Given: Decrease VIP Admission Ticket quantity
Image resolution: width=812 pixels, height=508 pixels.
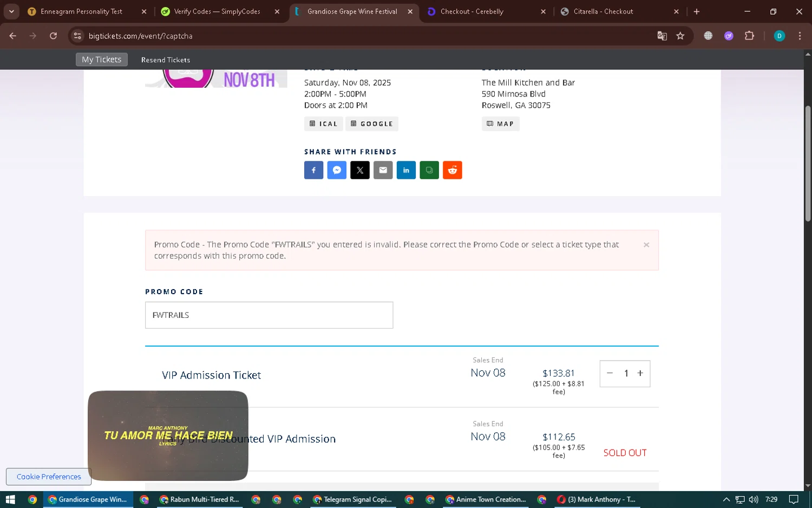Looking at the screenshot, I should (x=610, y=373).
